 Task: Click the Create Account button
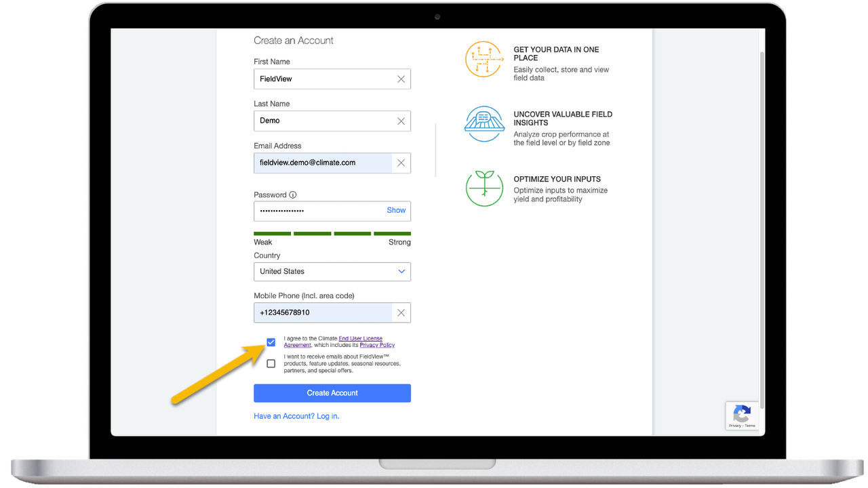click(x=332, y=393)
